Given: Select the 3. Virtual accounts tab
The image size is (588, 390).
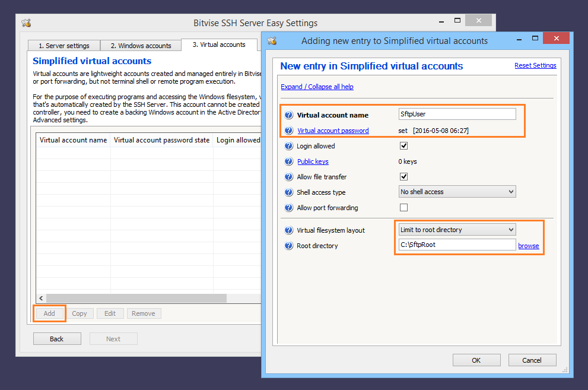Looking at the screenshot, I should [x=219, y=45].
